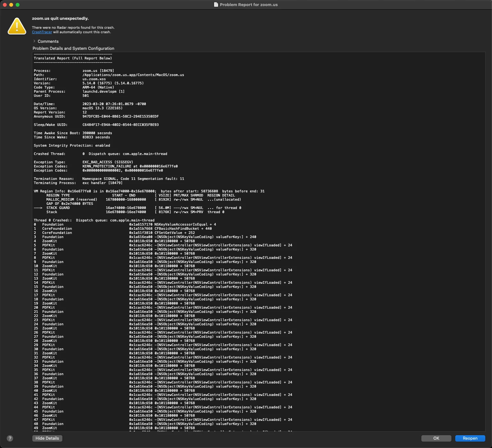Viewport: 492px width, 448px height.
Task: Click stack frame 4 ZoomKit row
Action: tap(114, 241)
